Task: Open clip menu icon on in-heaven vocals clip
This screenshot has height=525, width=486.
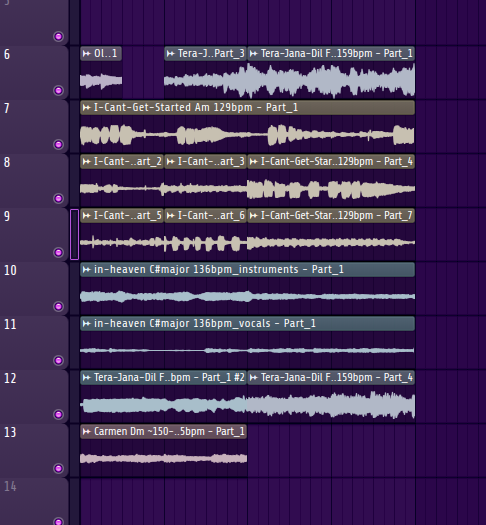Action: pos(87,323)
